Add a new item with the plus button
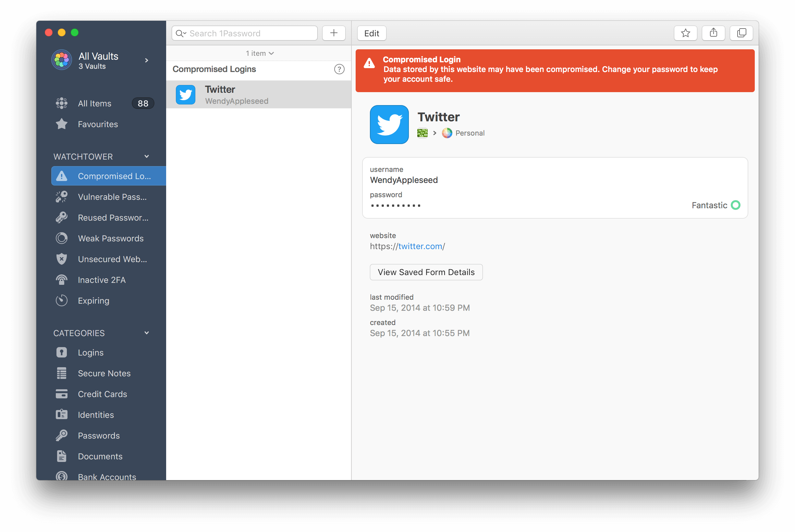The image size is (795, 532). [334, 33]
